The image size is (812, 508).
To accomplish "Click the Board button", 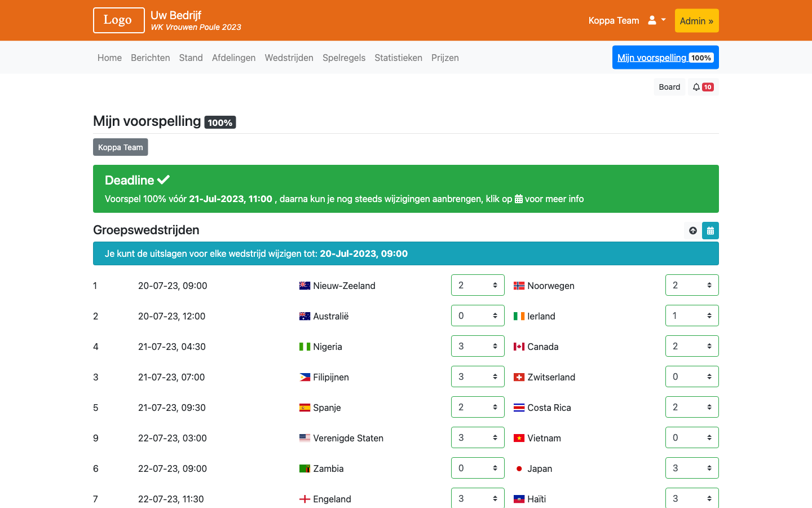I will [x=669, y=87].
